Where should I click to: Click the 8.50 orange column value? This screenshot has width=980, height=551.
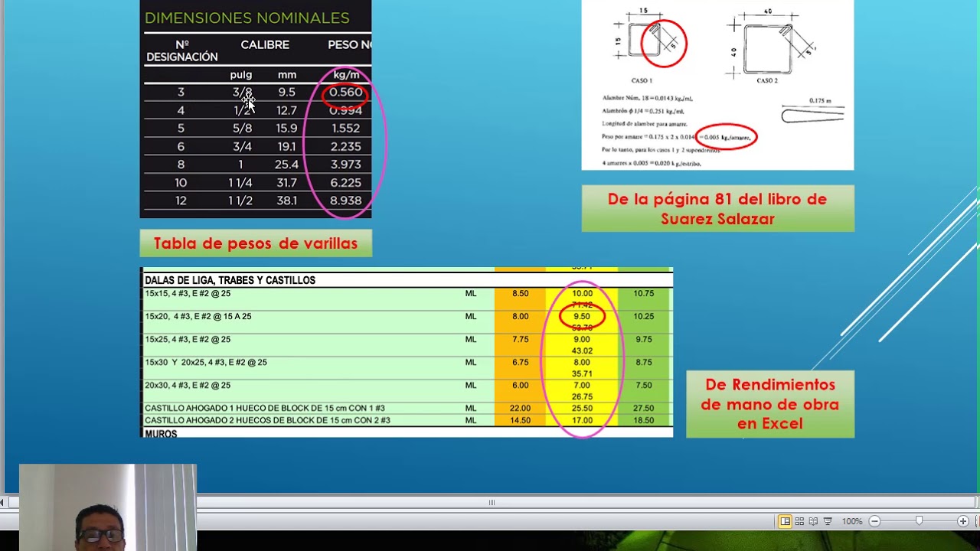[x=520, y=293]
